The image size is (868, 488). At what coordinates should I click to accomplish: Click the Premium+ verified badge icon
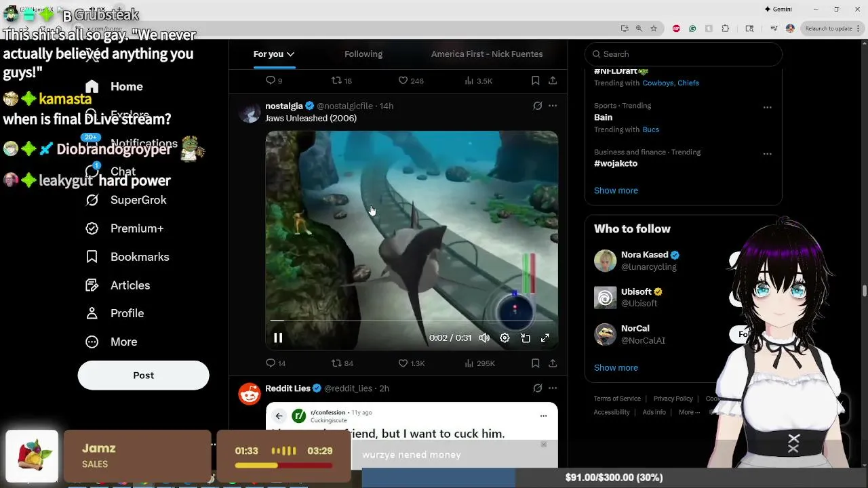tap(92, 228)
